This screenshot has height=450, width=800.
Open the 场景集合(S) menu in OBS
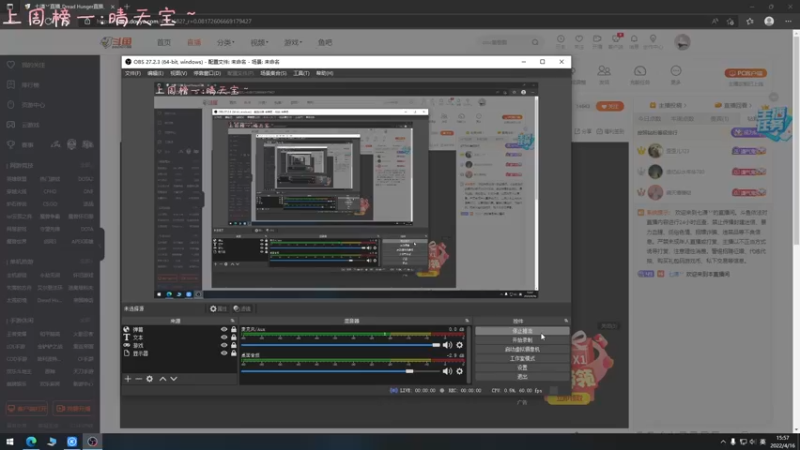(273, 73)
